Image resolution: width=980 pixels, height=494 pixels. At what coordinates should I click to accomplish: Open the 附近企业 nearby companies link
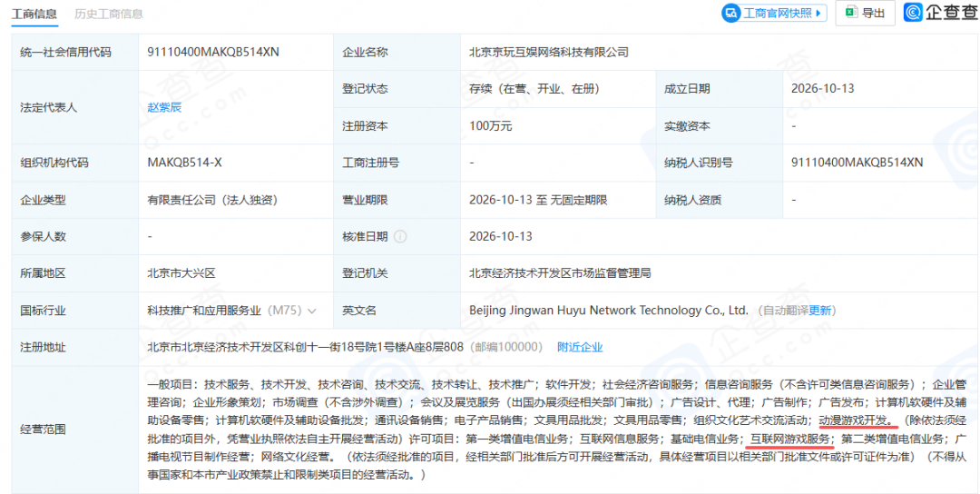[x=580, y=347]
